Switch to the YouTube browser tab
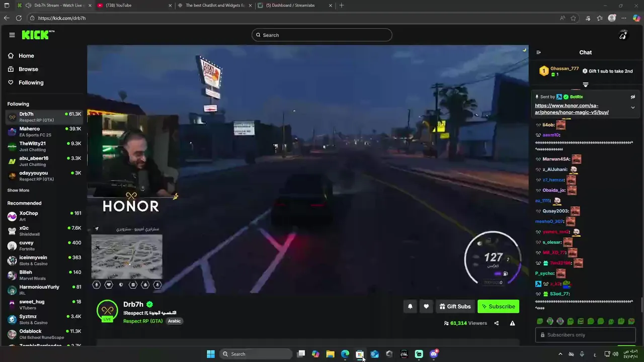The image size is (644, 362). (134, 6)
